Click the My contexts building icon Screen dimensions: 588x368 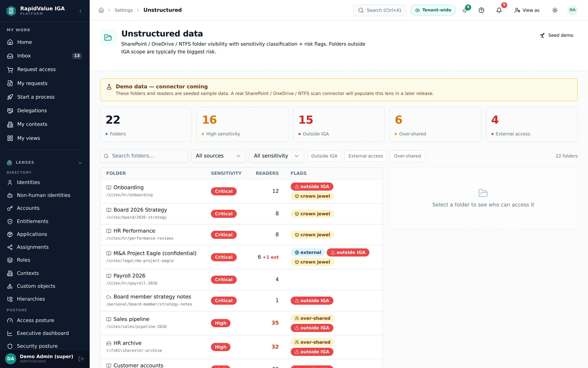10,124
